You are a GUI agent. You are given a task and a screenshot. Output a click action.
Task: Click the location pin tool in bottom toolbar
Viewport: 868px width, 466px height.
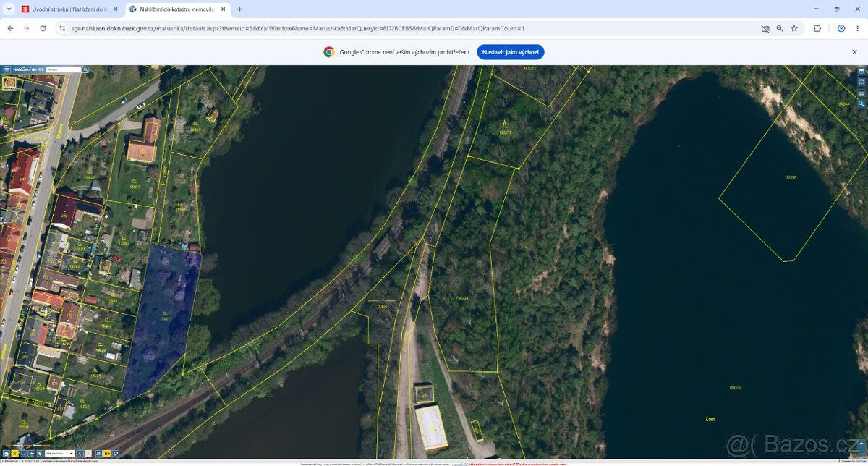pos(40,454)
